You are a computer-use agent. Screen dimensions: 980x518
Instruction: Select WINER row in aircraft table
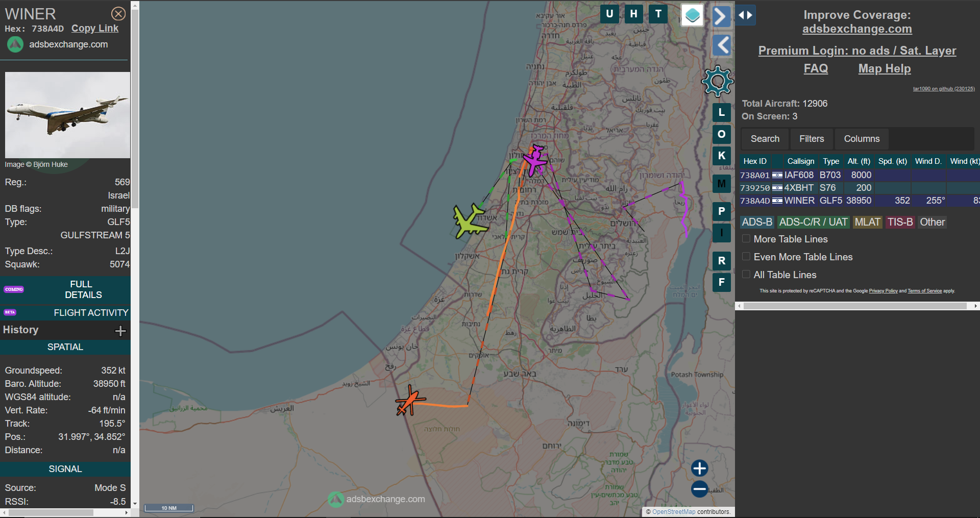point(860,201)
